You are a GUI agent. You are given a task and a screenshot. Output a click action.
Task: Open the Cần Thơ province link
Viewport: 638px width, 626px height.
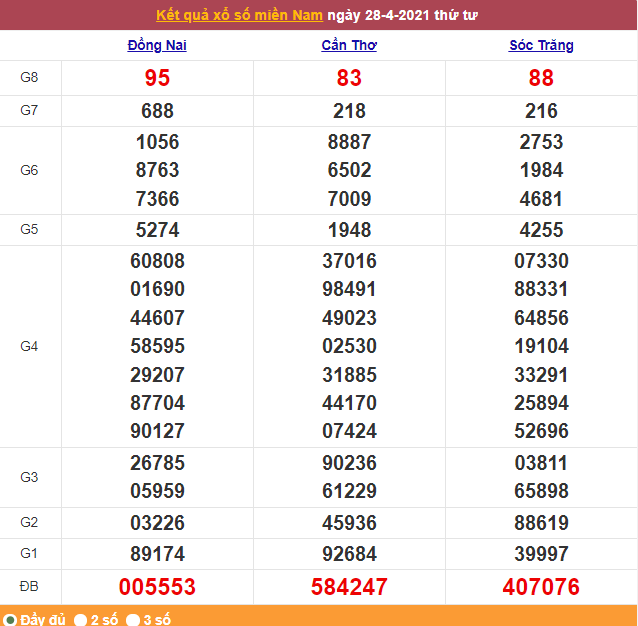click(349, 45)
